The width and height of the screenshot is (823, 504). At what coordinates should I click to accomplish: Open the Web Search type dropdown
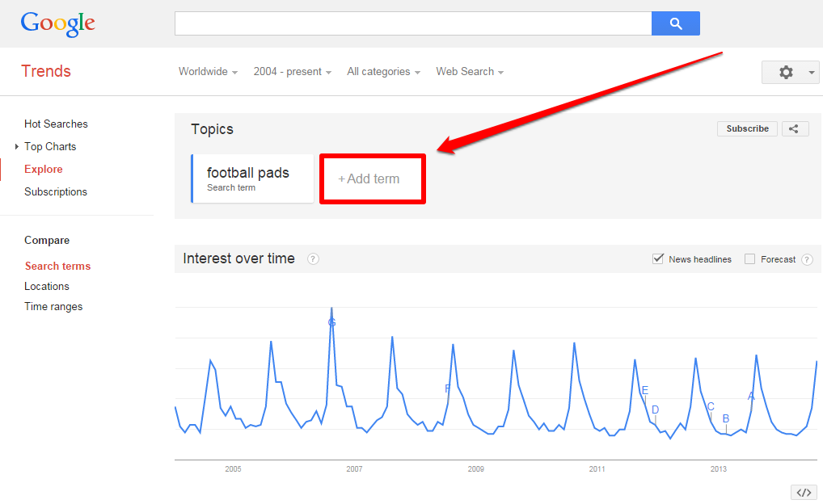(x=470, y=72)
